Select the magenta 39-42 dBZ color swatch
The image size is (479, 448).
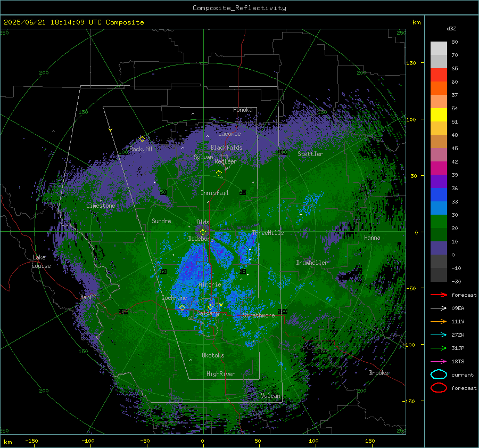(439, 168)
